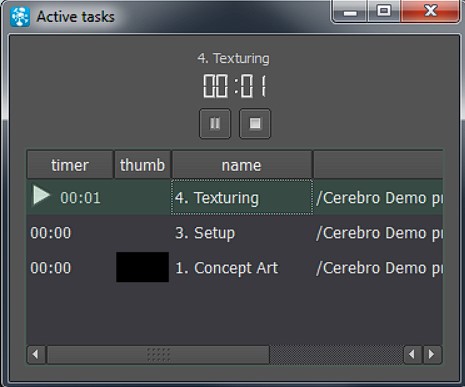Sort by the timer column header
Viewport: 465px width, 387px height.
pos(70,165)
